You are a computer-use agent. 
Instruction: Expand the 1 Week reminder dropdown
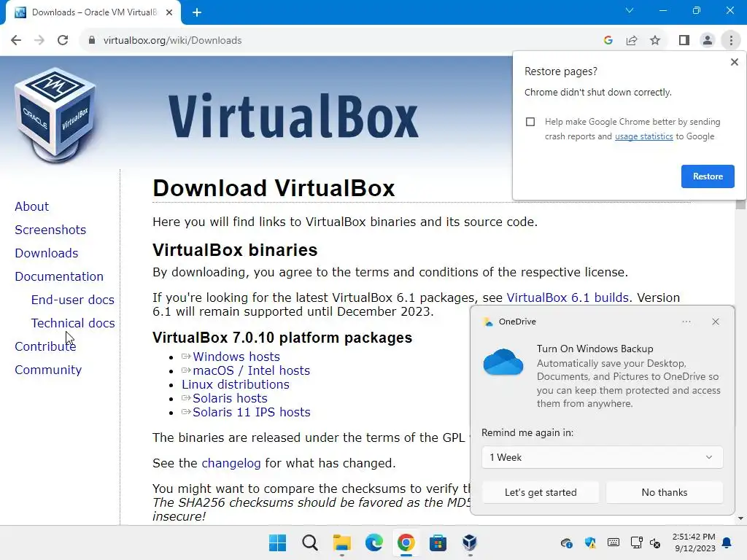tap(602, 457)
